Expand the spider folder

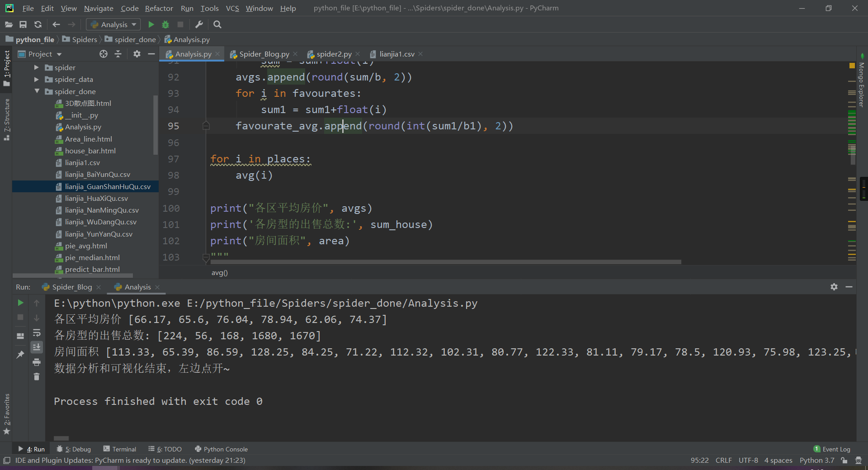(x=37, y=67)
